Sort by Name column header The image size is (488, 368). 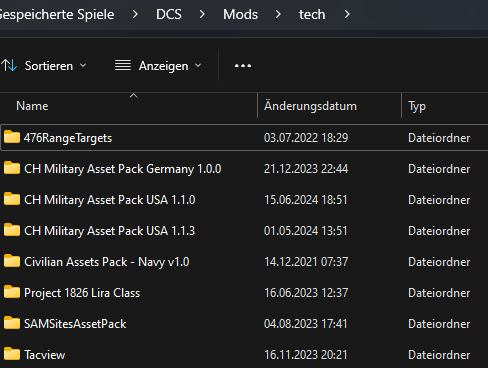(x=32, y=106)
